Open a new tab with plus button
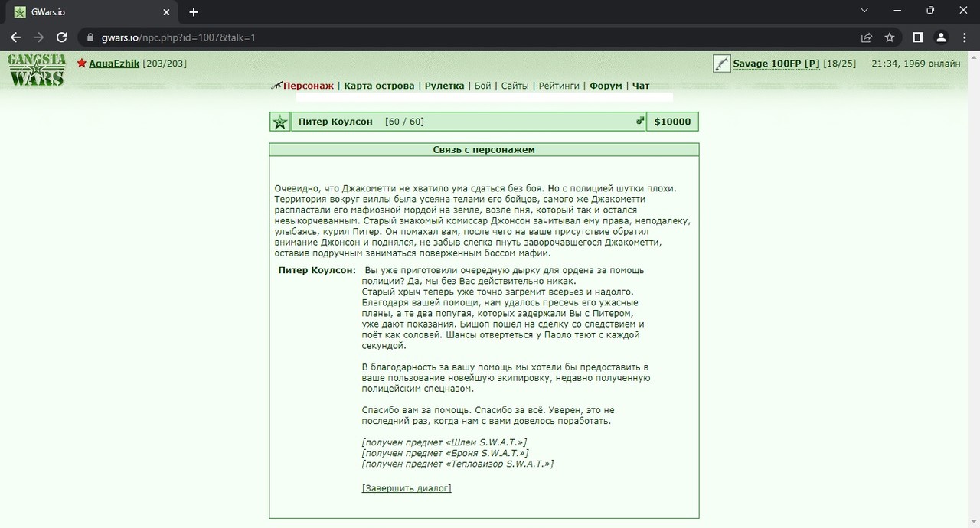The height and width of the screenshot is (528, 980). (x=194, y=11)
